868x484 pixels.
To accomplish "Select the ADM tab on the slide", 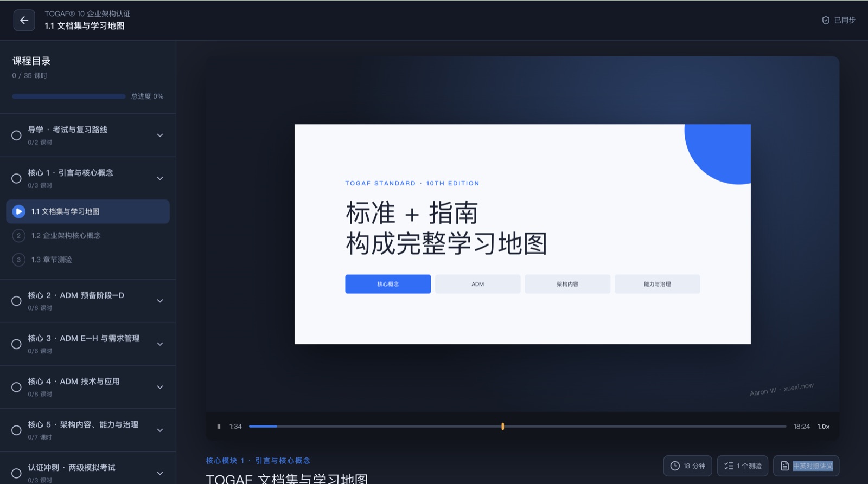I will pos(478,284).
